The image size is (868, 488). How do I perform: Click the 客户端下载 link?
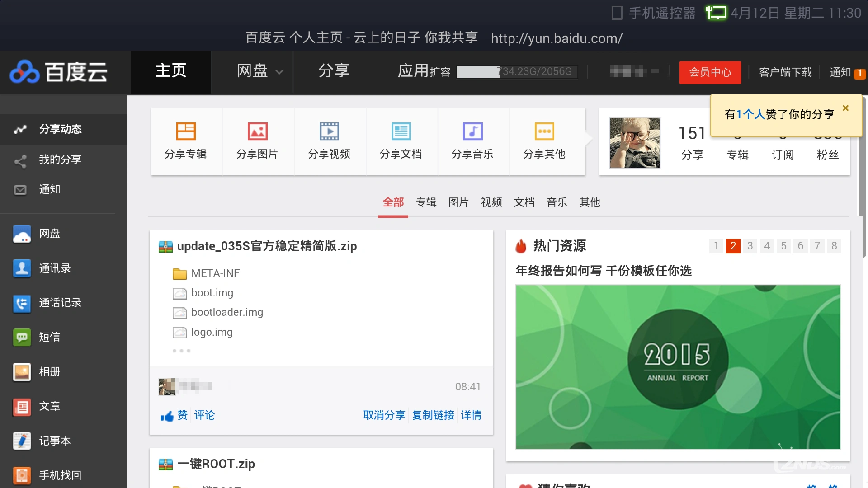[x=785, y=72]
